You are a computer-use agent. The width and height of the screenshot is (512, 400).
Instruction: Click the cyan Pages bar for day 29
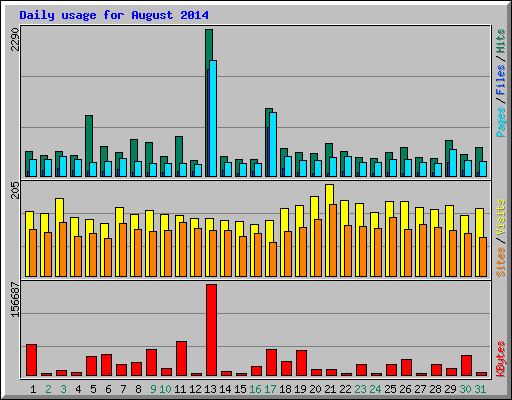[453, 163]
